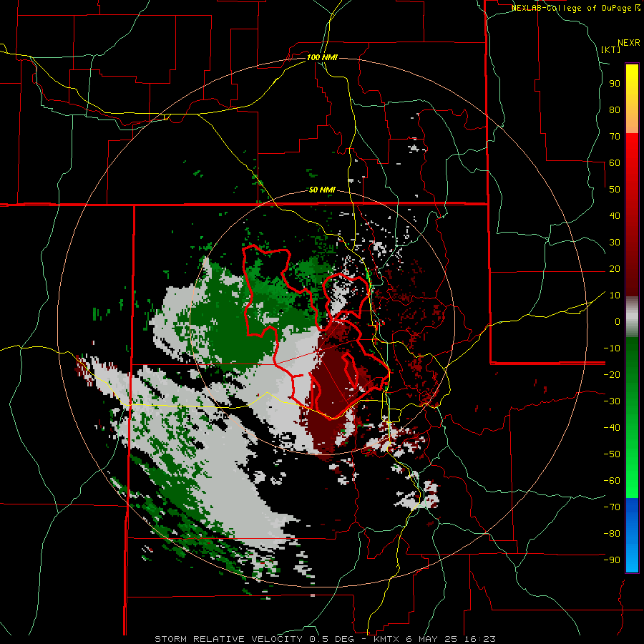Click the -70 knot label on velocity scale

(x=612, y=507)
